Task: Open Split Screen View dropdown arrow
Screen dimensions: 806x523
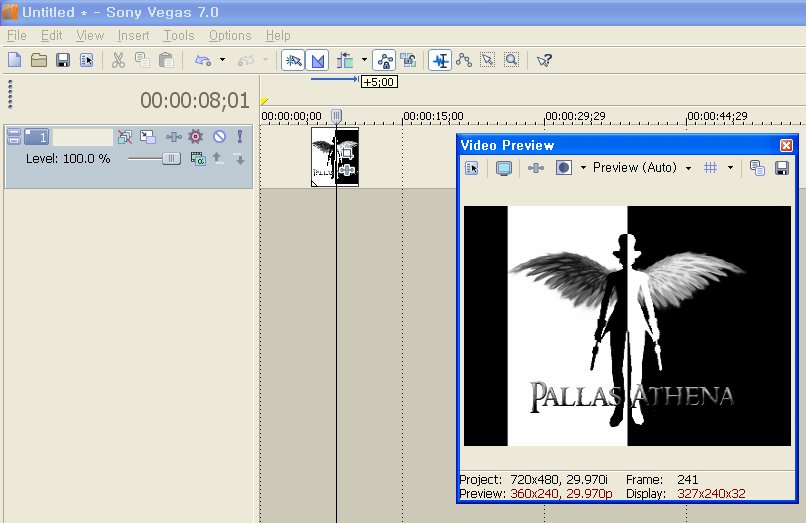Action: [583, 168]
